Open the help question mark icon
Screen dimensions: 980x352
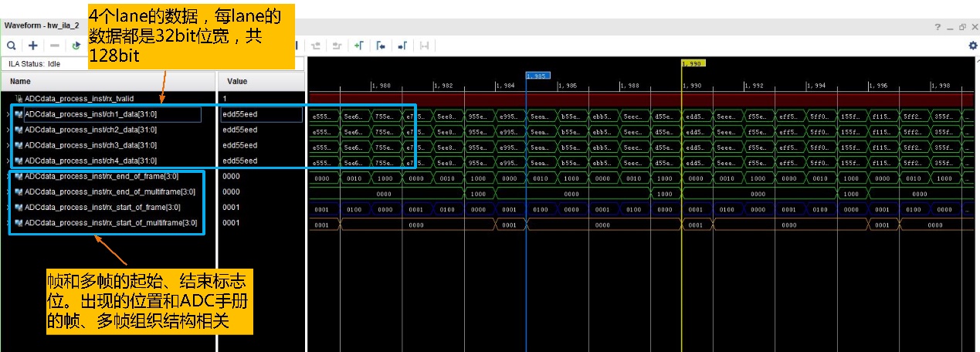click(x=938, y=26)
